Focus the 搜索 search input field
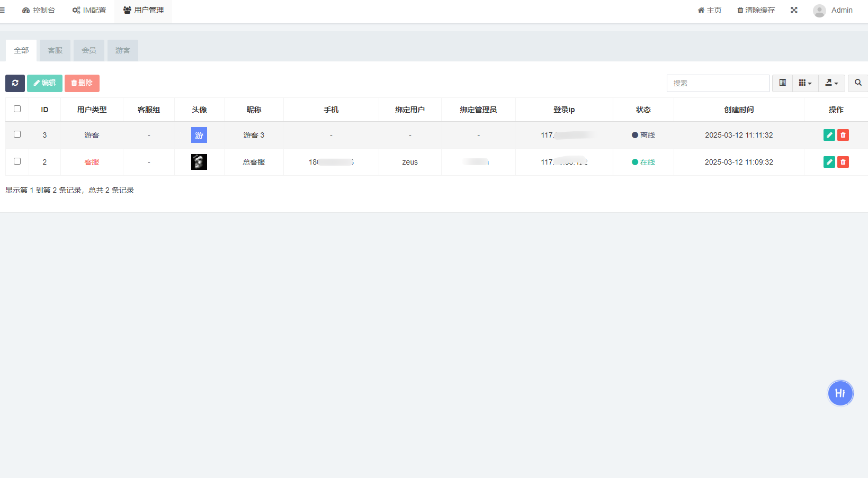The width and height of the screenshot is (868, 478). pos(717,83)
